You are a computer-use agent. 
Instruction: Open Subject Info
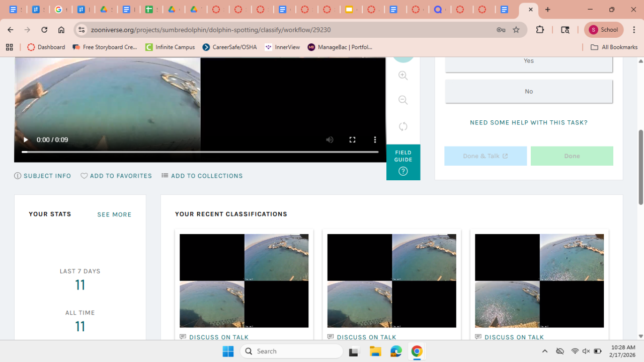click(43, 176)
